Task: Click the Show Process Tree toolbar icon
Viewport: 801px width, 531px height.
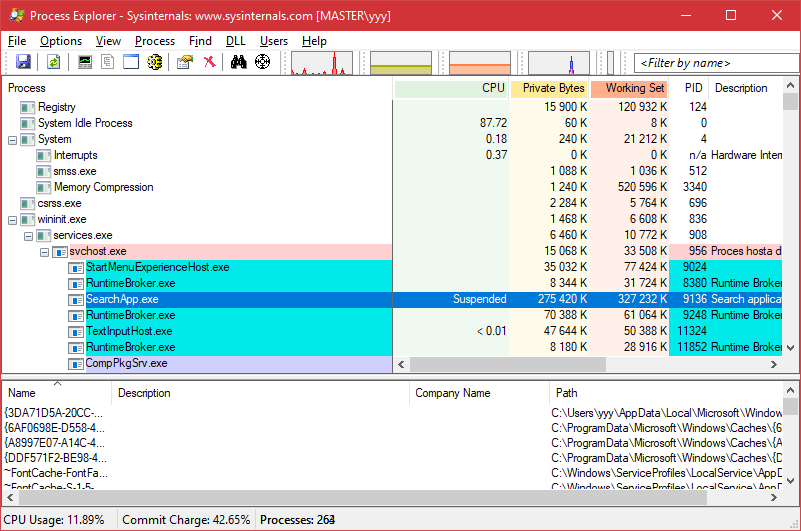Action: click(x=107, y=62)
